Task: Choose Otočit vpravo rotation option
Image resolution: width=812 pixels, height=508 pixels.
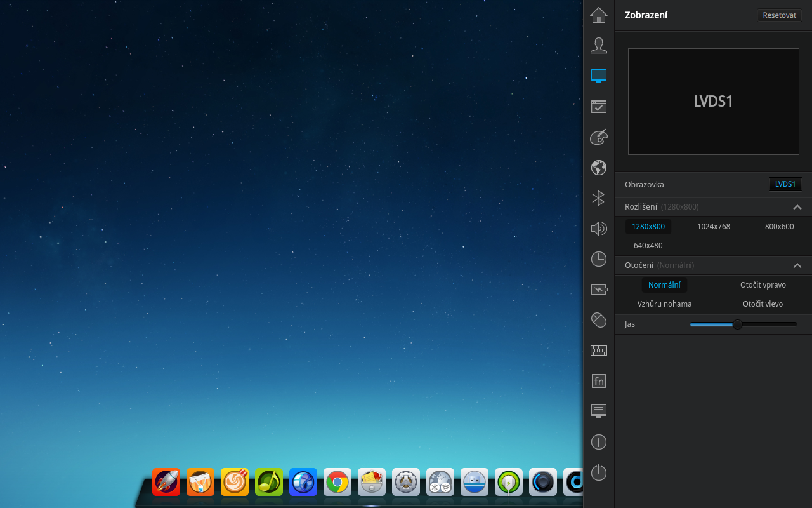Action: (x=763, y=284)
